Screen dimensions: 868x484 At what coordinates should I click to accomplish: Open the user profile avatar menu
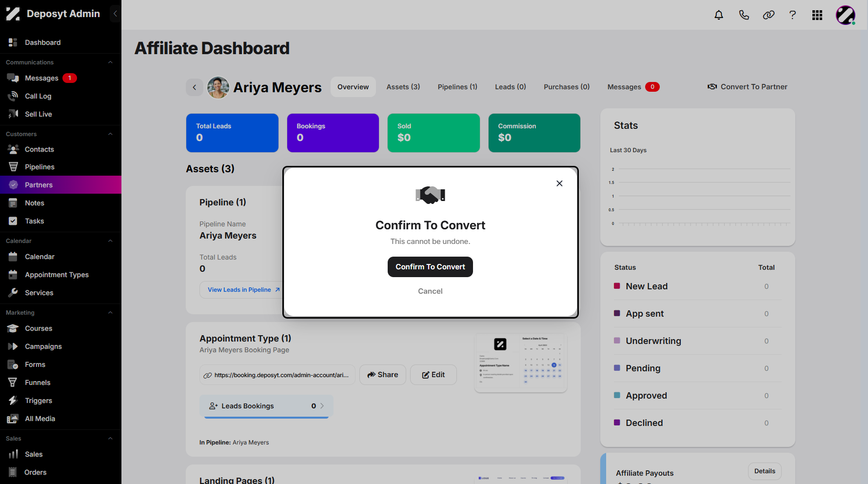(846, 15)
